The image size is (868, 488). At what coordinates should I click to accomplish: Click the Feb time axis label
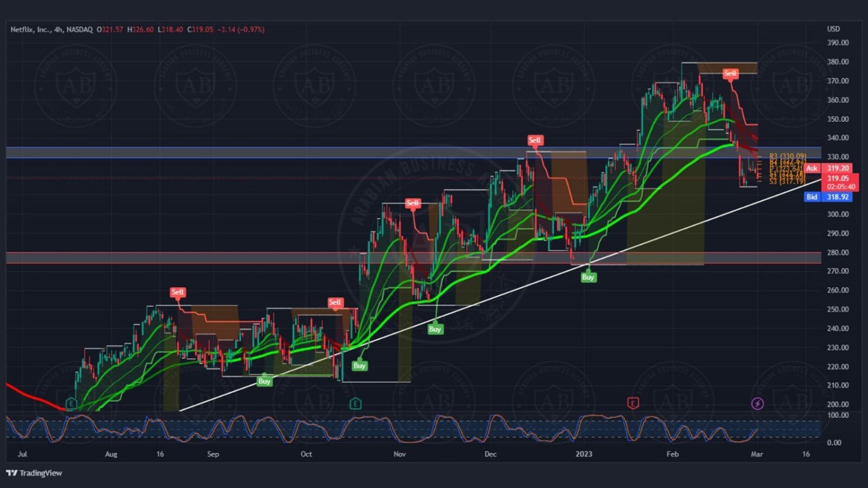point(672,454)
